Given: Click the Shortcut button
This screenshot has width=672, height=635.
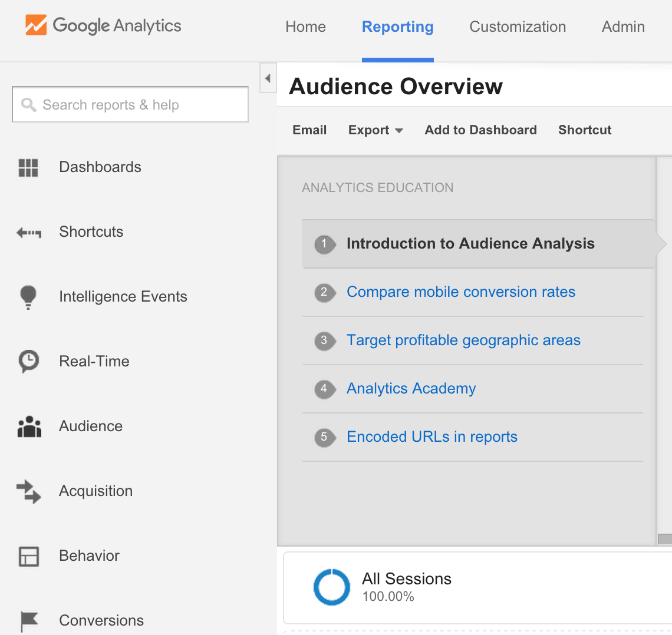Looking at the screenshot, I should 585,130.
